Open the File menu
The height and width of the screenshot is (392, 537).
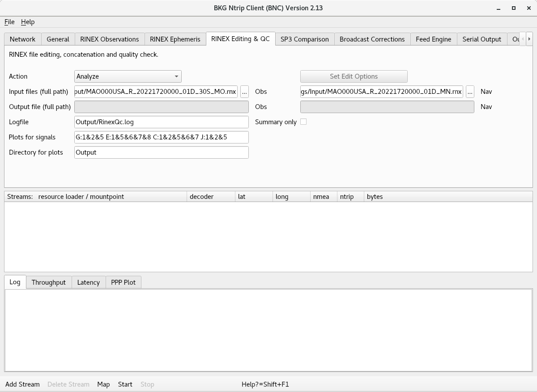click(9, 22)
